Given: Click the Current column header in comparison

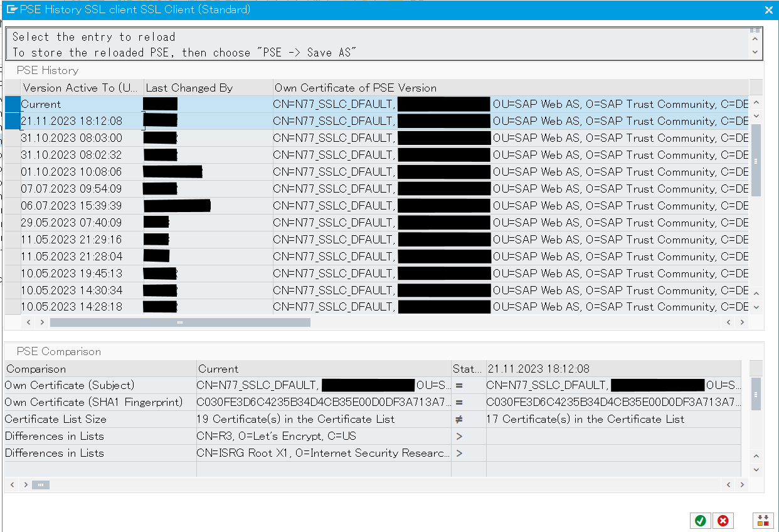Looking at the screenshot, I should (x=323, y=369).
